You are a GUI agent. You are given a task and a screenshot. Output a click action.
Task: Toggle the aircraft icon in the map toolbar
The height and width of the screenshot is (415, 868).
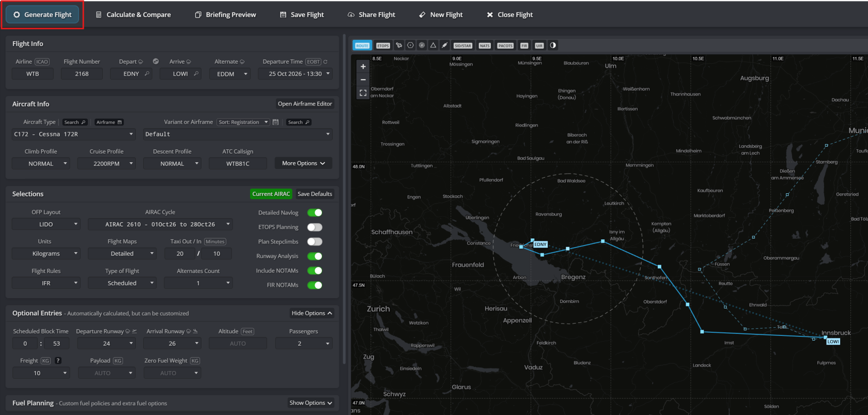pyautogui.click(x=399, y=45)
